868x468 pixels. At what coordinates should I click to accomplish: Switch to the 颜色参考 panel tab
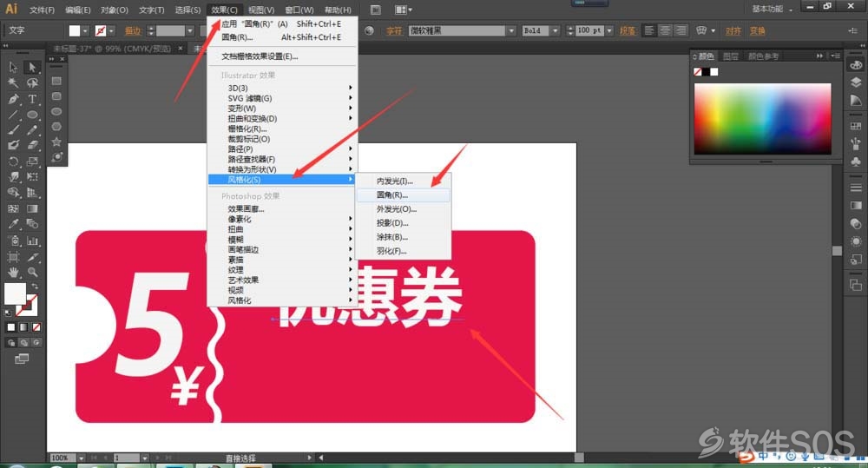763,56
